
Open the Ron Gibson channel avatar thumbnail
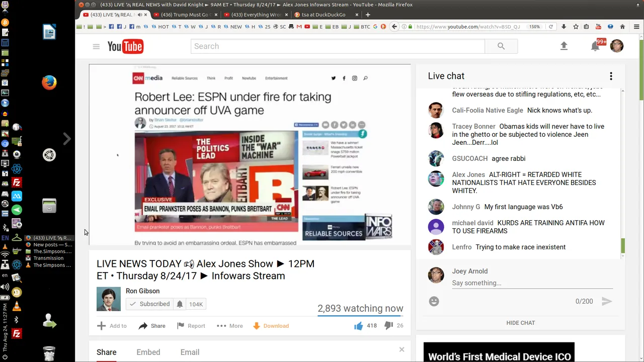(x=109, y=299)
